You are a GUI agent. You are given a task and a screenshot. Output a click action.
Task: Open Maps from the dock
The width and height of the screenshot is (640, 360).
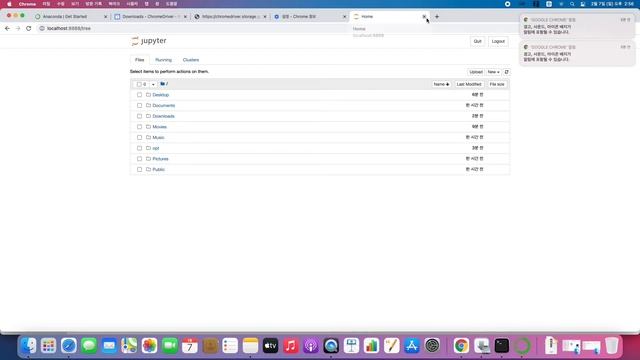pos(129,346)
